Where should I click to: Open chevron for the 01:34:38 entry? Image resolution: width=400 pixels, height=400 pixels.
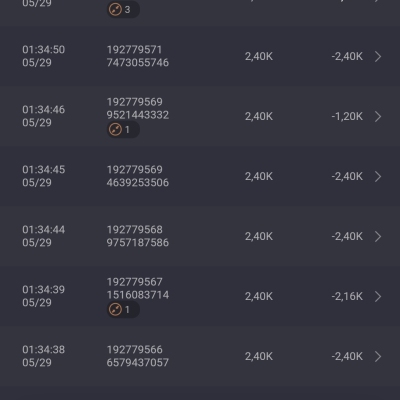coord(378,356)
